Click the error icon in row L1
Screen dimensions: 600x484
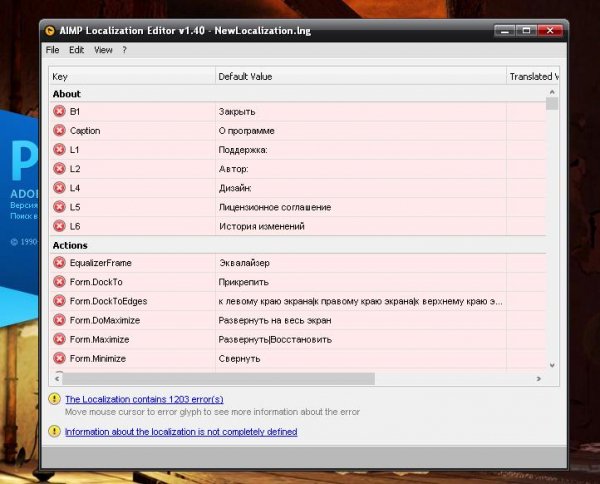pos(59,150)
